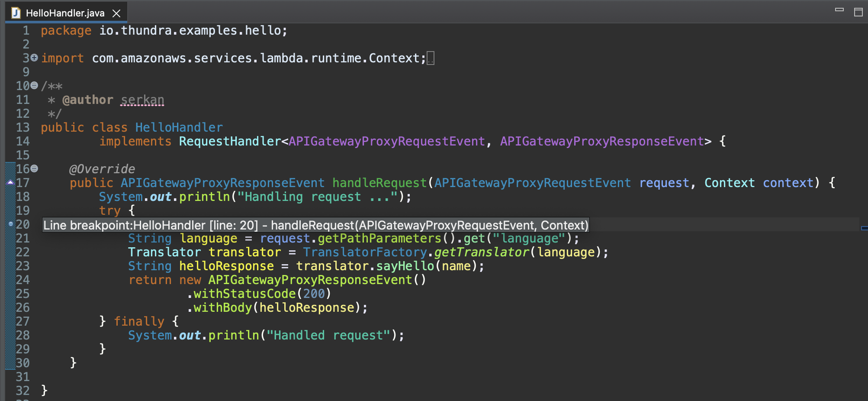Screen dimensions: 868x401
Task: Click the @Override annotation
Action: point(102,169)
